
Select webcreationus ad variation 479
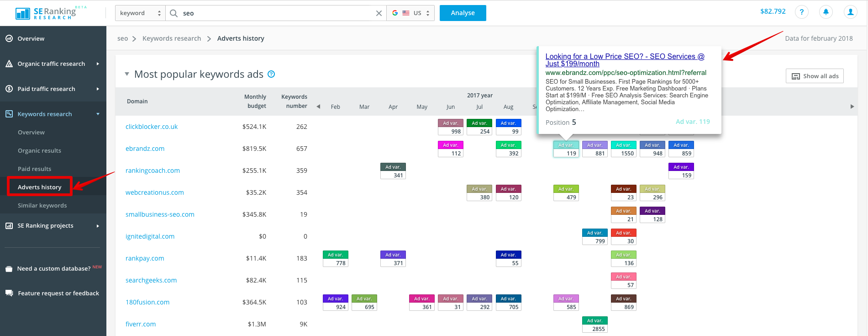[x=566, y=193]
